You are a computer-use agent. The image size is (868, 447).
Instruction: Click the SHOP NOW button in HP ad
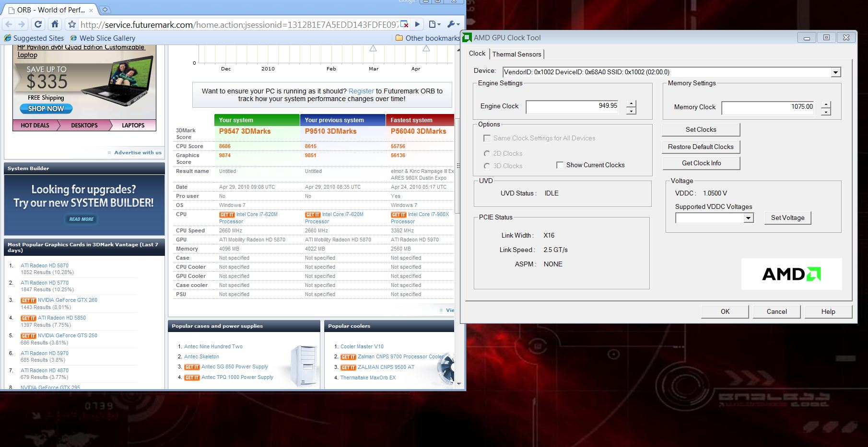click(x=46, y=109)
